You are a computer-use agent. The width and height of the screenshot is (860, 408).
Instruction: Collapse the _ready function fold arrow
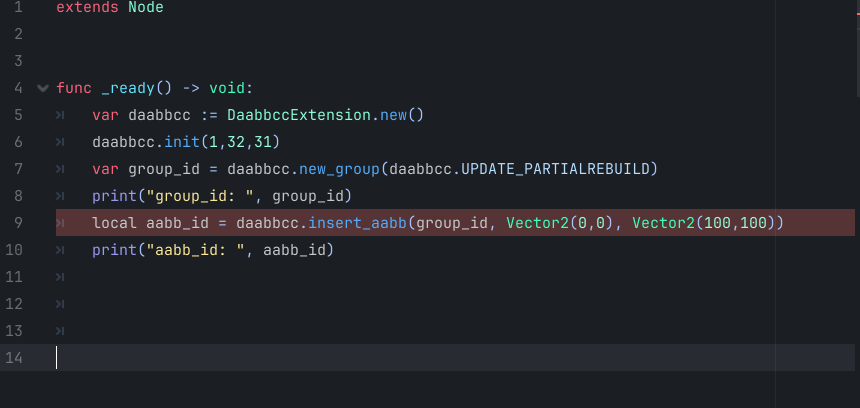tap(43, 88)
